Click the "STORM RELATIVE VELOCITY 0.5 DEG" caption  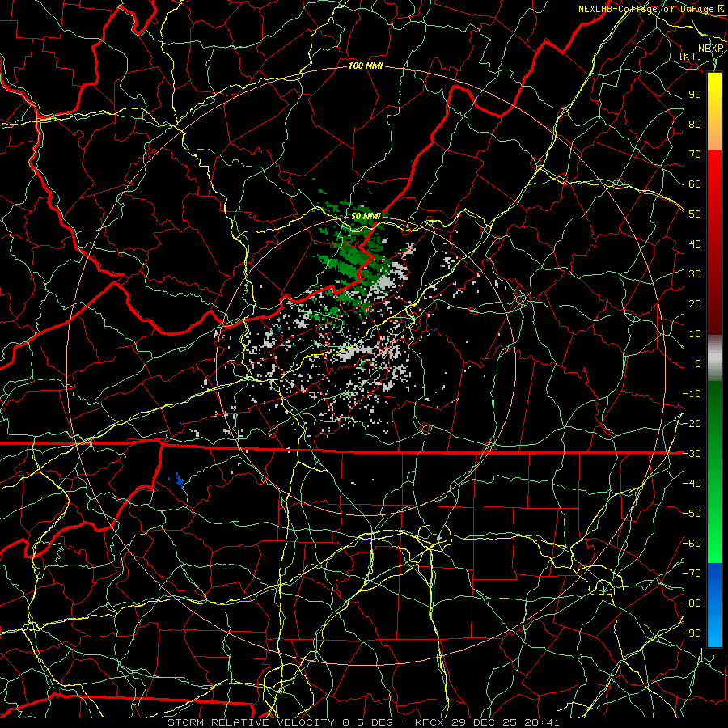[280, 722]
